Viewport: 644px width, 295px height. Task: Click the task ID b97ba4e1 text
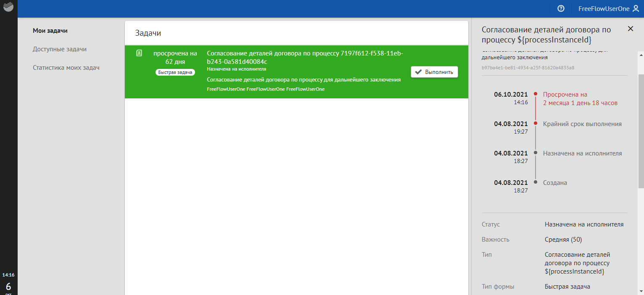click(528, 68)
